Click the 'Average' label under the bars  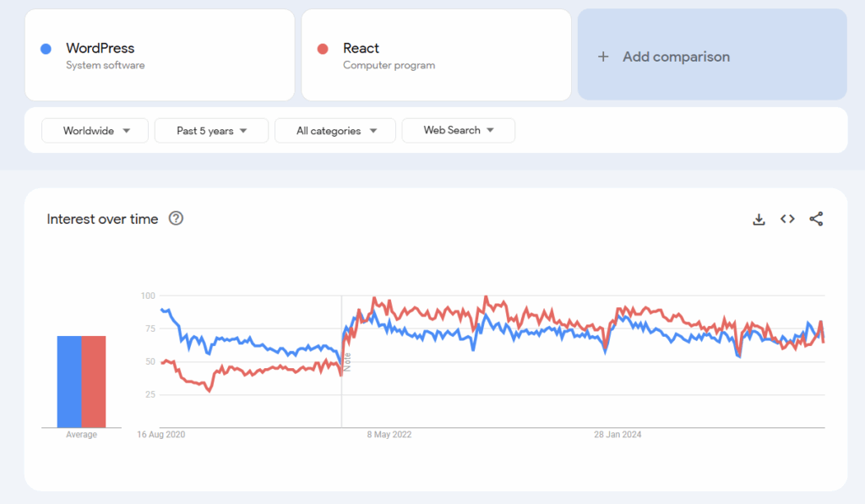tap(82, 435)
